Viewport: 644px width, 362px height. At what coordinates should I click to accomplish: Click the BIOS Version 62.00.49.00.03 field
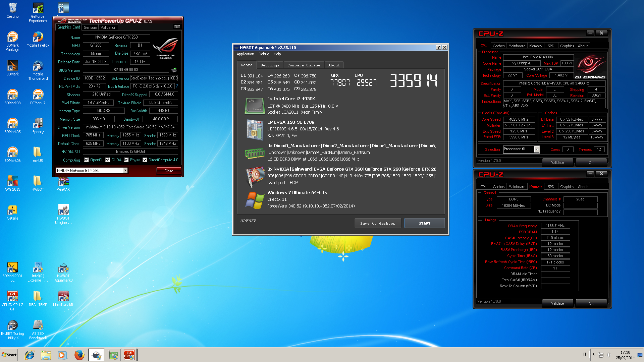pos(126,70)
